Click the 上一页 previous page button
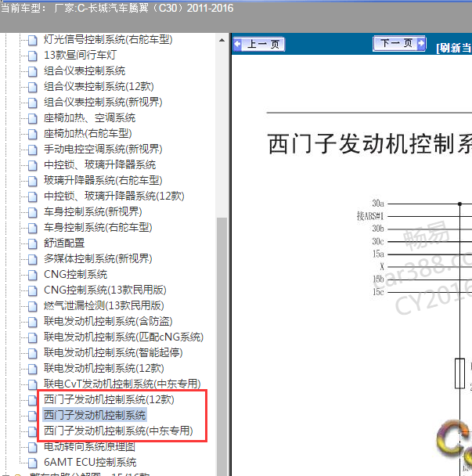 [259, 45]
